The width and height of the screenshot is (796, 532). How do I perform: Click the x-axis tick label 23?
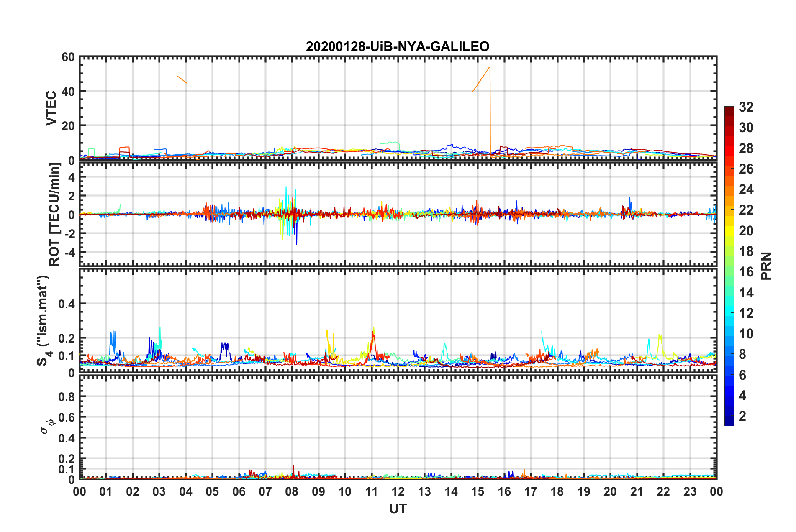click(690, 491)
